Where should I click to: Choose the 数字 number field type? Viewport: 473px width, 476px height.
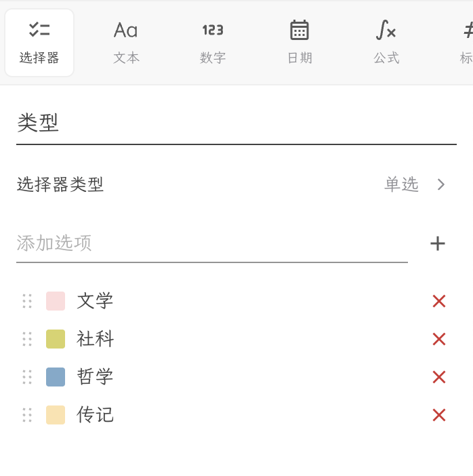[x=213, y=43]
